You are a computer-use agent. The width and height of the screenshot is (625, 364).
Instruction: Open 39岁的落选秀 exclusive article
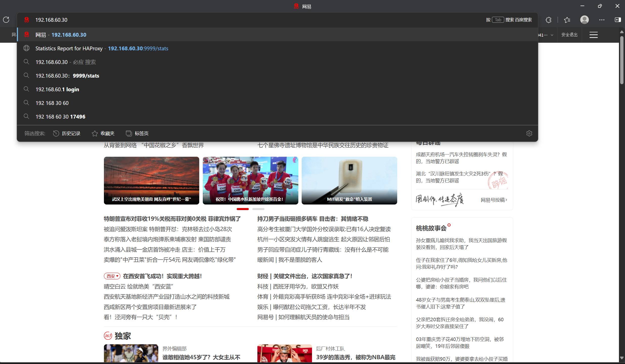[x=355, y=357]
